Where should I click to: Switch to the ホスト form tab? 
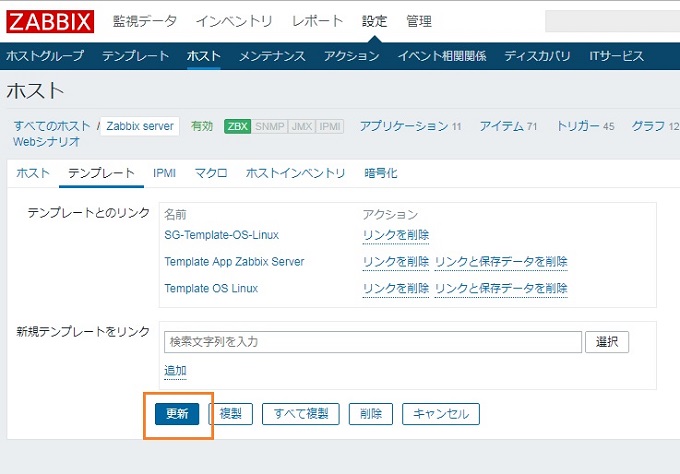click(x=33, y=173)
